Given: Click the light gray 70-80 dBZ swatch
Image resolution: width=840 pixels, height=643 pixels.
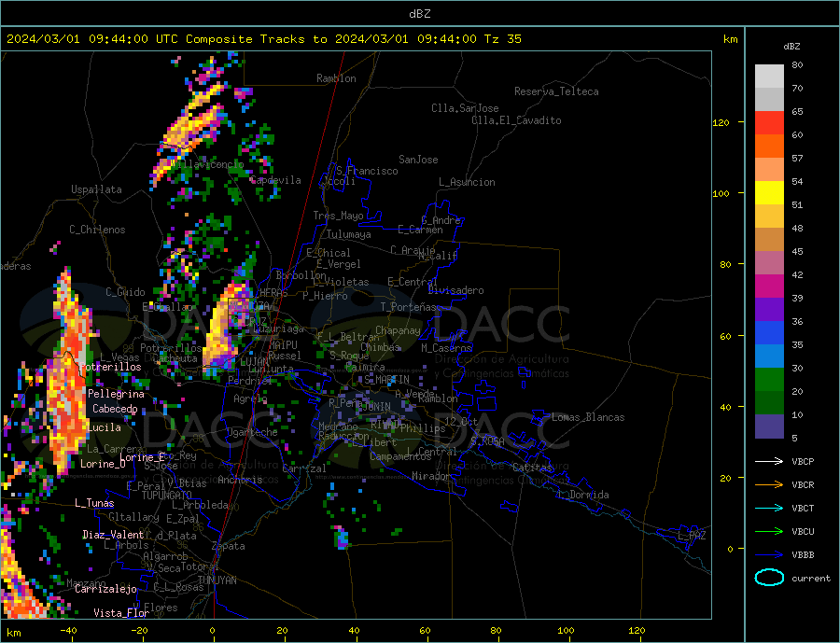Looking at the screenshot, I should [x=769, y=77].
